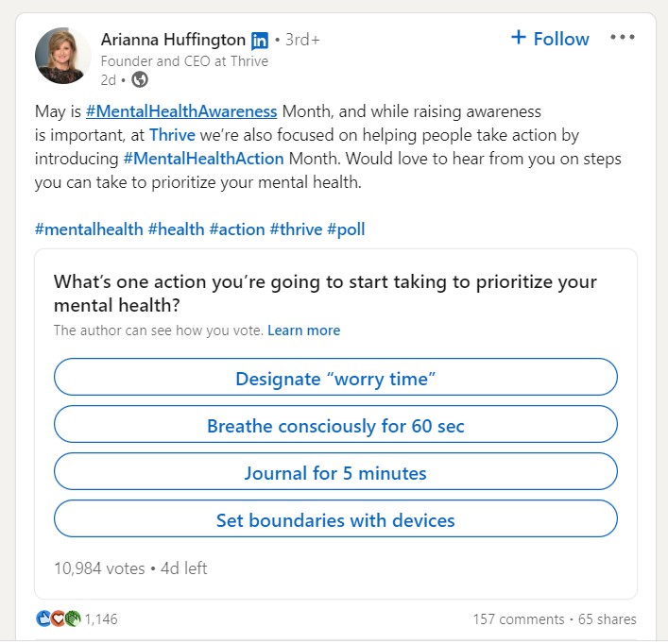Open the #MentalHealthAwareness hashtag link

click(x=181, y=111)
